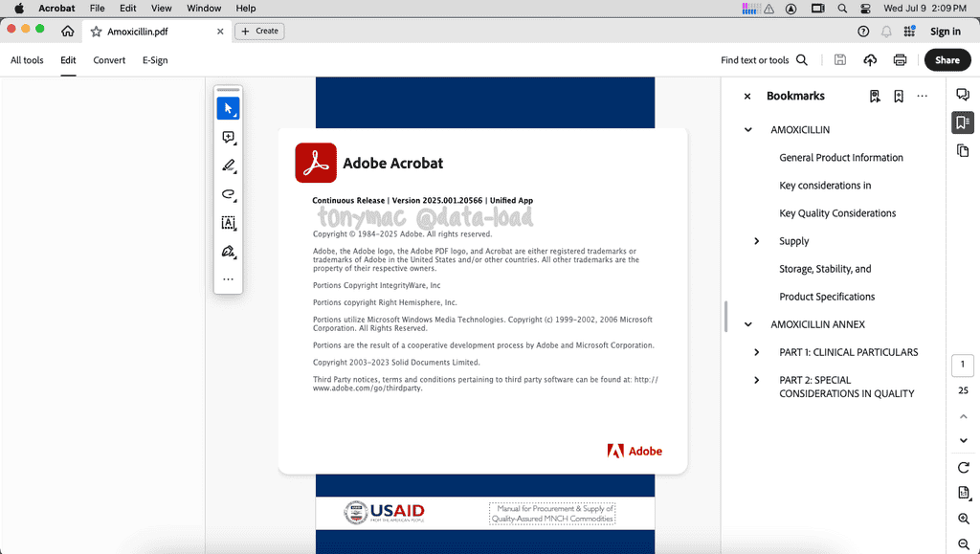Switch to the E-Sign tab
The image size is (980, 554).
coord(155,60)
